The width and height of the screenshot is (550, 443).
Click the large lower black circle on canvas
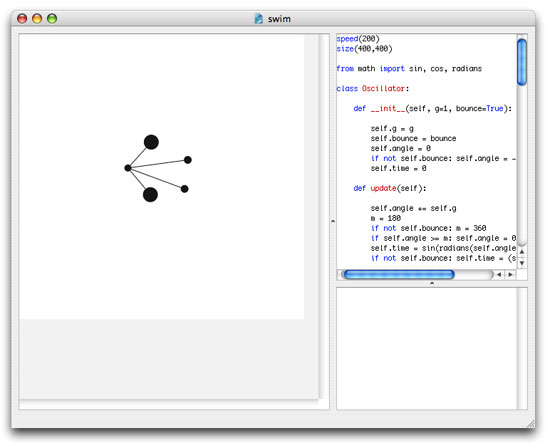[x=150, y=195]
